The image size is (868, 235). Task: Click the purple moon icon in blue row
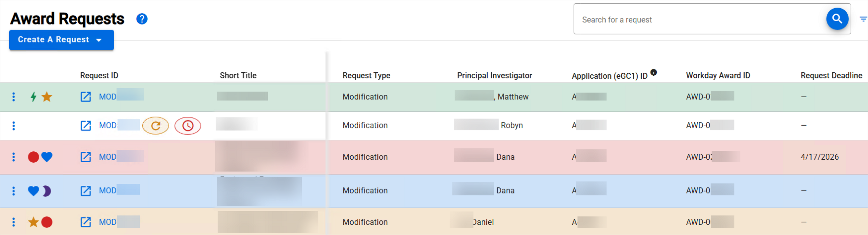coord(47,191)
